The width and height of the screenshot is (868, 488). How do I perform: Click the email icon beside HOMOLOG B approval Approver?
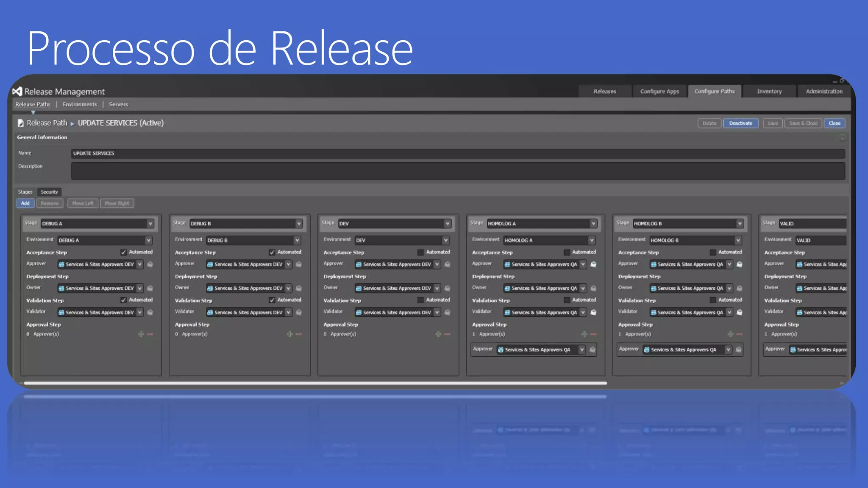739,350
